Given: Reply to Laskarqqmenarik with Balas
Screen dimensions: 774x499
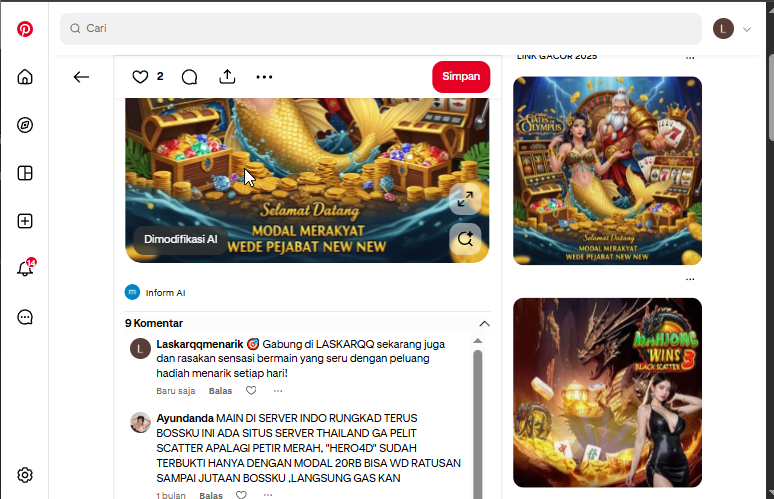Looking at the screenshot, I should click(220, 390).
